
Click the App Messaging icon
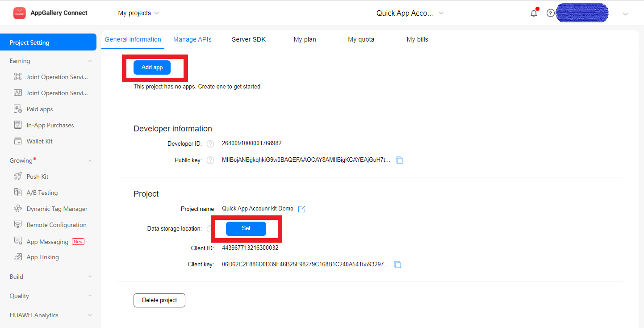[x=18, y=241]
